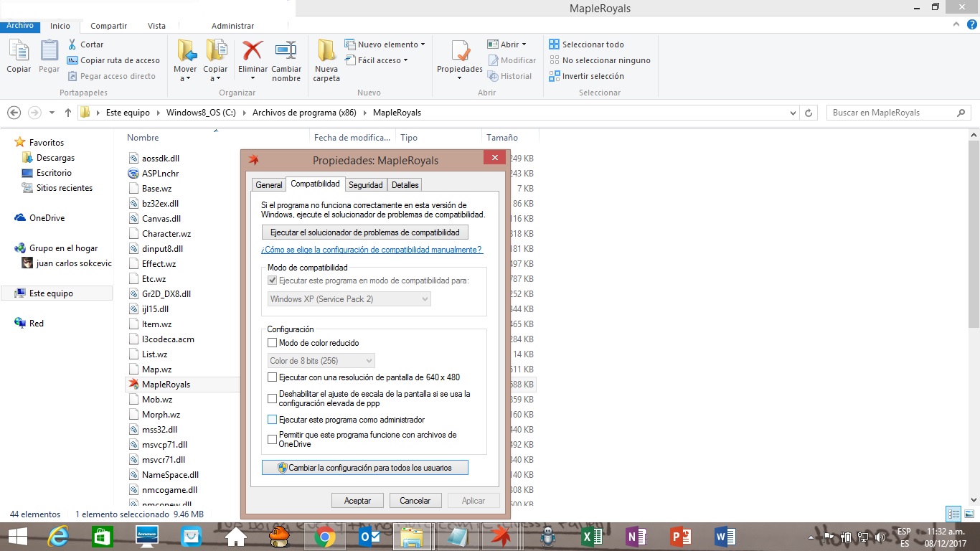The width and height of the screenshot is (980, 551).
Task: Click the Cambiar nombre rename icon
Action: click(286, 52)
